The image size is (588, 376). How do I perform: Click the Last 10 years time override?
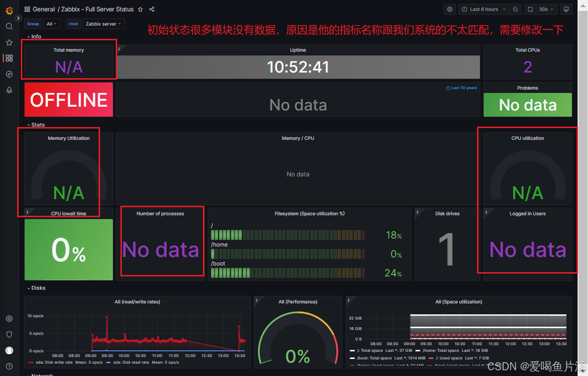point(461,88)
